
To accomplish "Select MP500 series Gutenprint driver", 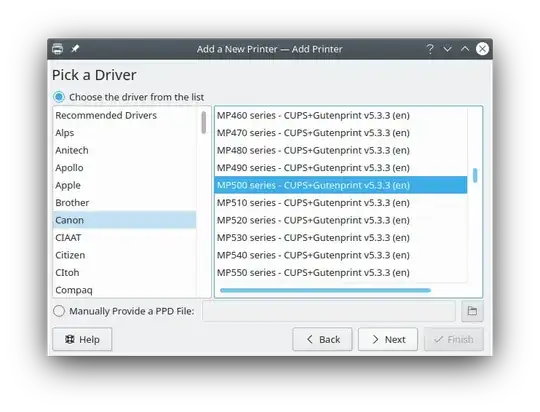I will 341,185.
